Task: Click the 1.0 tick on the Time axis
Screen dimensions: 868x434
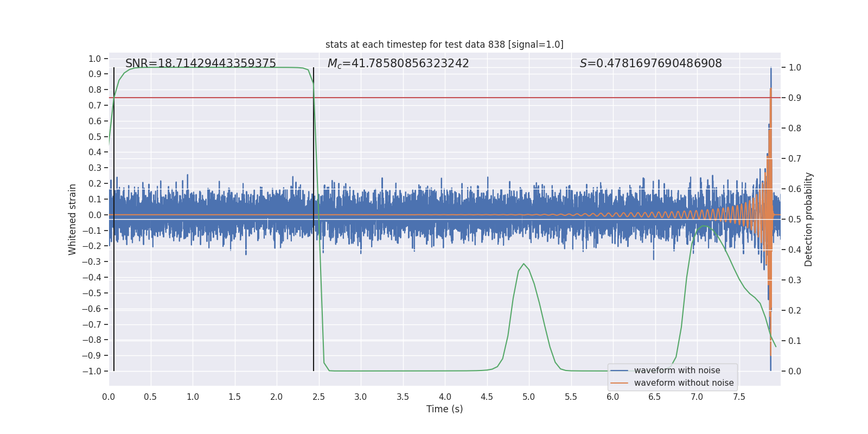Action: [193, 397]
